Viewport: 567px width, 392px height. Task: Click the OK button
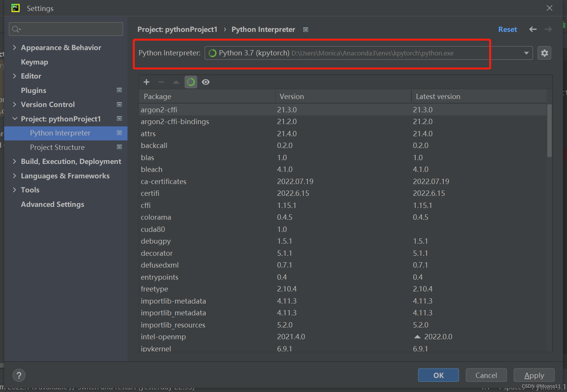pyautogui.click(x=438, y=375)
